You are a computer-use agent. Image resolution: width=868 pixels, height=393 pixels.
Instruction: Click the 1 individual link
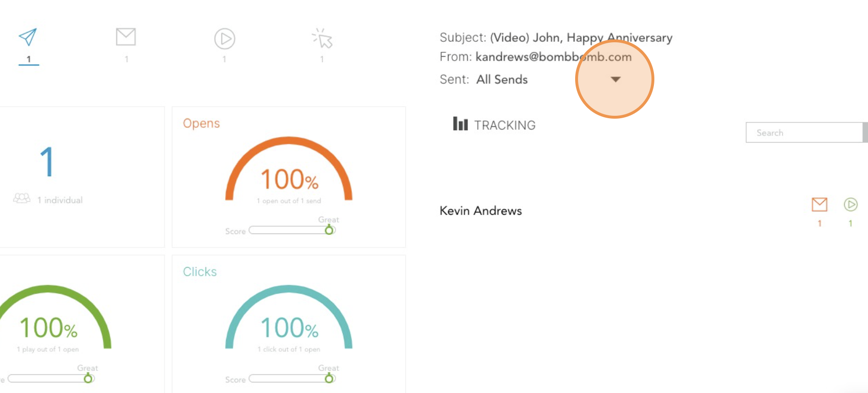pyautogui.click(x=60, y=200)
